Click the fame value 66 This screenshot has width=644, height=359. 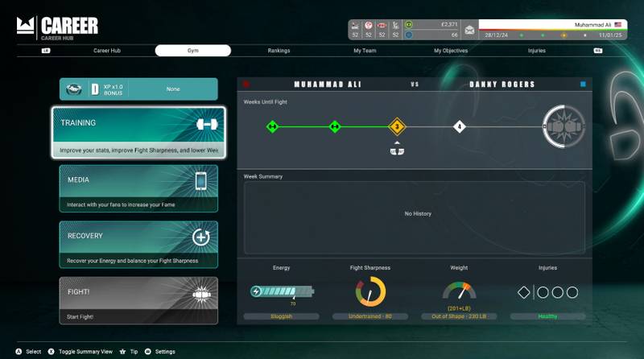click(x=454, y=35)
